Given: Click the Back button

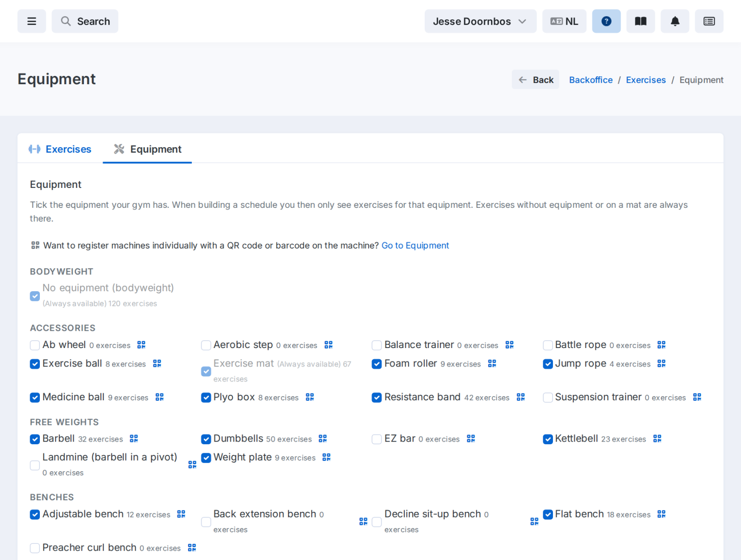Looking at the screenshot, I should coord(535,80).
